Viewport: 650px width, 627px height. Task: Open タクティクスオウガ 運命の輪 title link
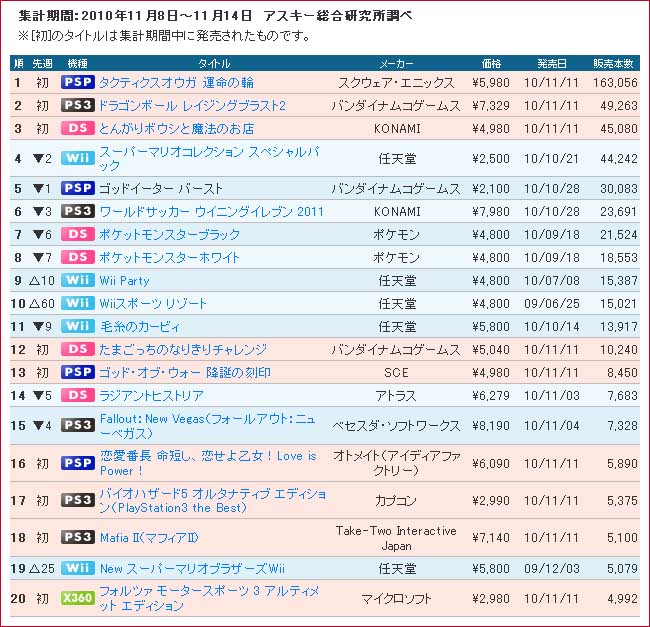point(176,82)
